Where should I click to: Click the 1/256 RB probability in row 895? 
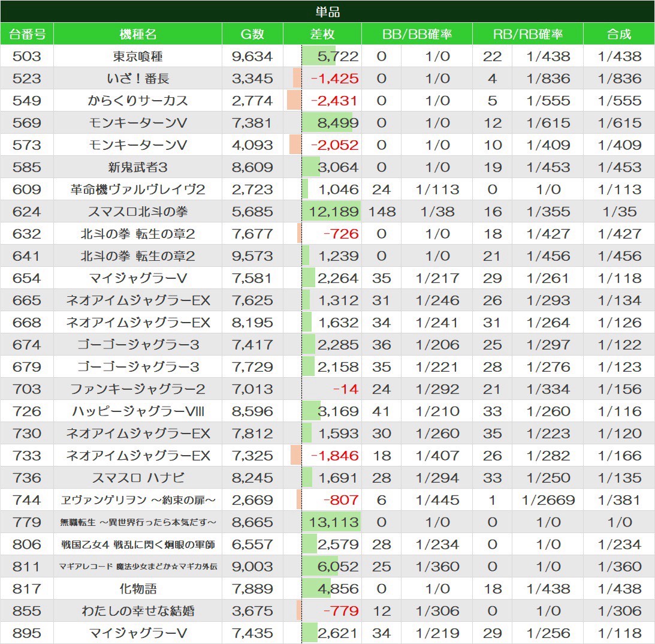(548, 632)
